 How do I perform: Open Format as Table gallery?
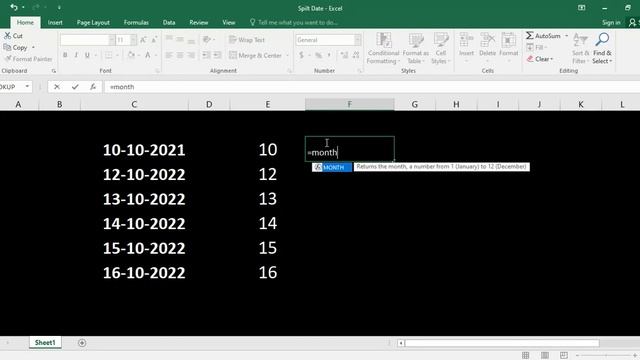[x=416, y=48]
